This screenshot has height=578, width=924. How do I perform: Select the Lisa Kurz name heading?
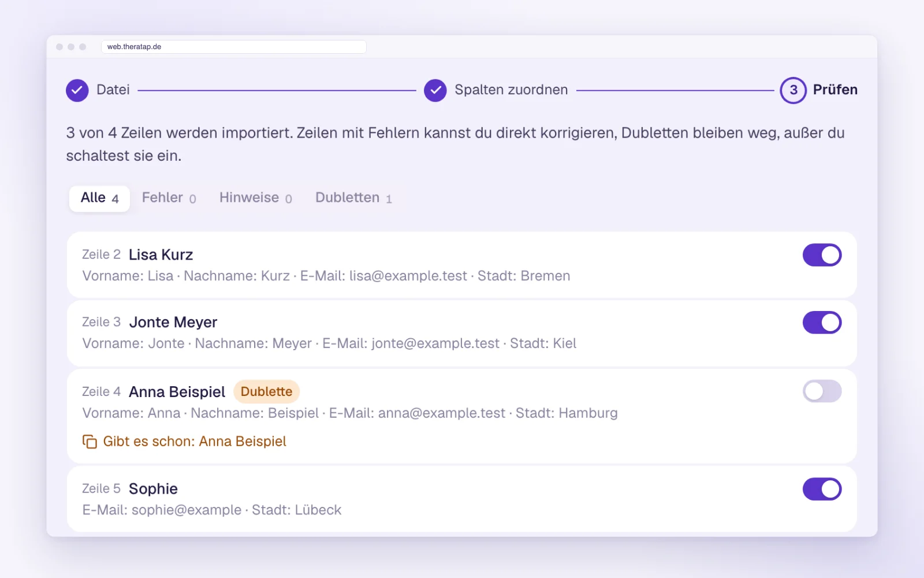(x=161, y=255)
